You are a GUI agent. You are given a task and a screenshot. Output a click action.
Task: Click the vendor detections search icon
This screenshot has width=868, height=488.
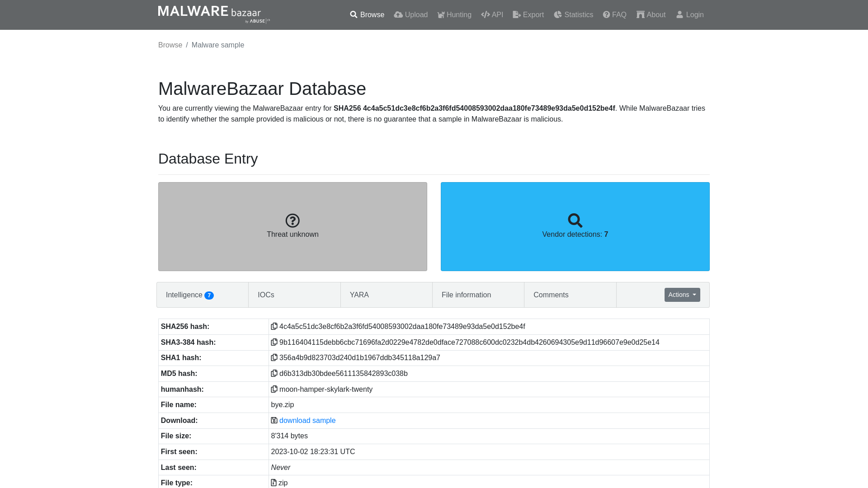pyautogui.click(x=575, y=221)
